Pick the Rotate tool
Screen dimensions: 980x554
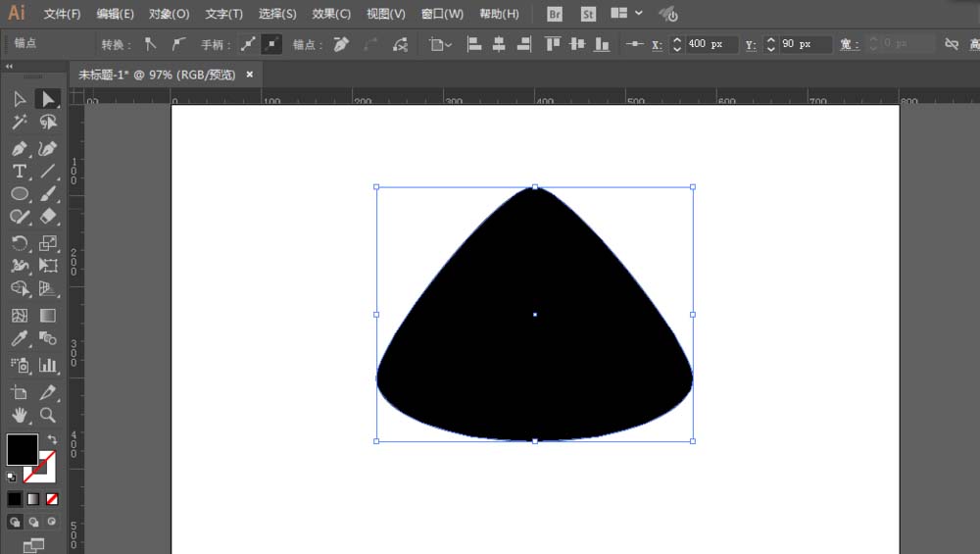point(19,243)
